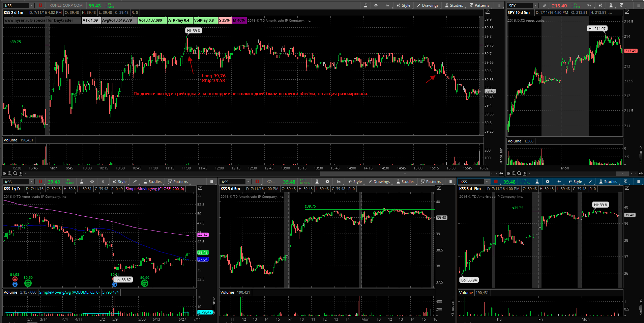
Task: Click zoom in magnifier under the SPY chart
Action: click(514, 173)
